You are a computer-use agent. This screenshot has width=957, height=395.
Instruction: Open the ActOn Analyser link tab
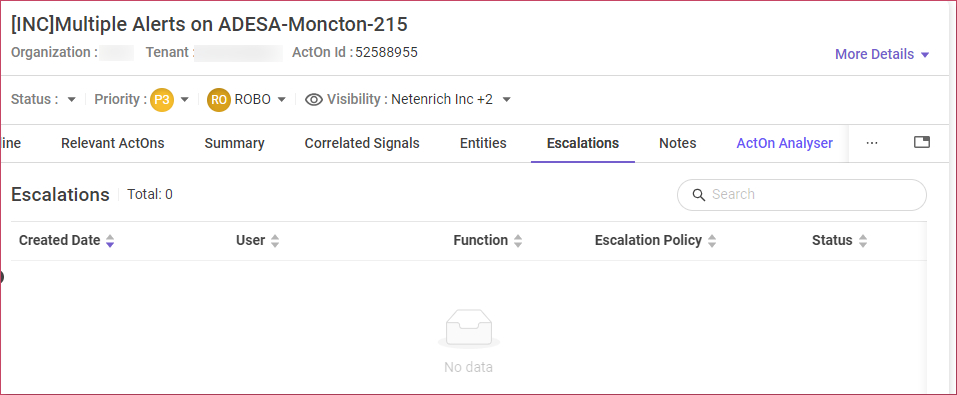click(784, 143)
